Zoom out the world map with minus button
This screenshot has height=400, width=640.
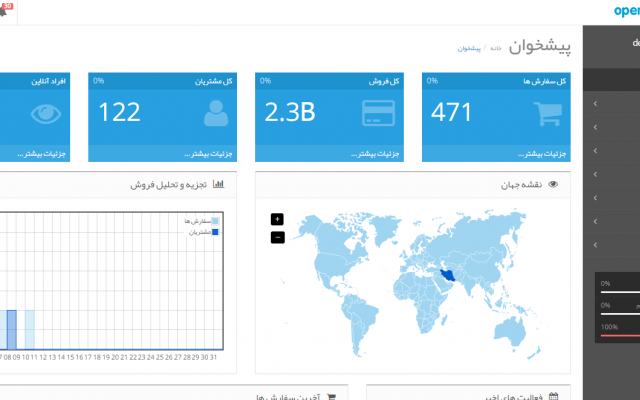(x=278, y=237)
